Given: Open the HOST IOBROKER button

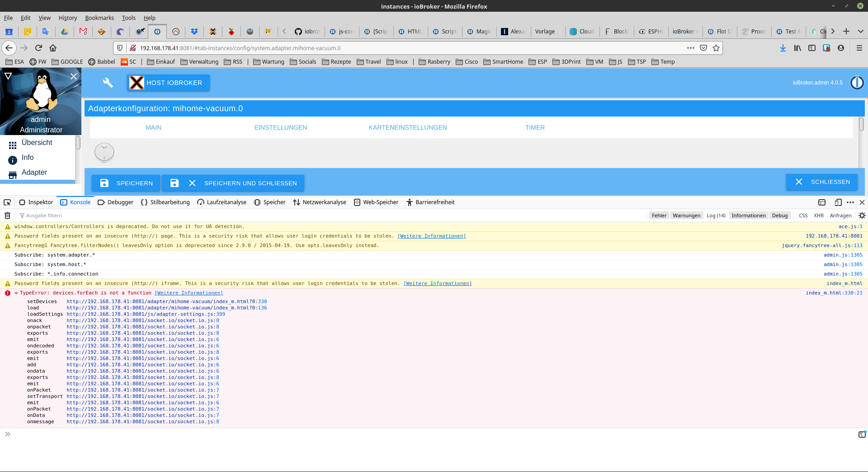Looking at the screenshot, I should click(x=169, y=83).
